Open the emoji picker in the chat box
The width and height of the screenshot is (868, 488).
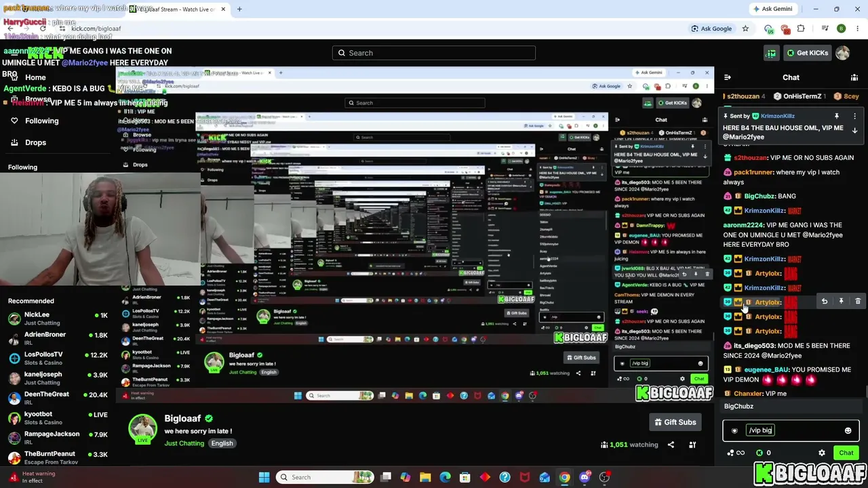coord(848,430)
